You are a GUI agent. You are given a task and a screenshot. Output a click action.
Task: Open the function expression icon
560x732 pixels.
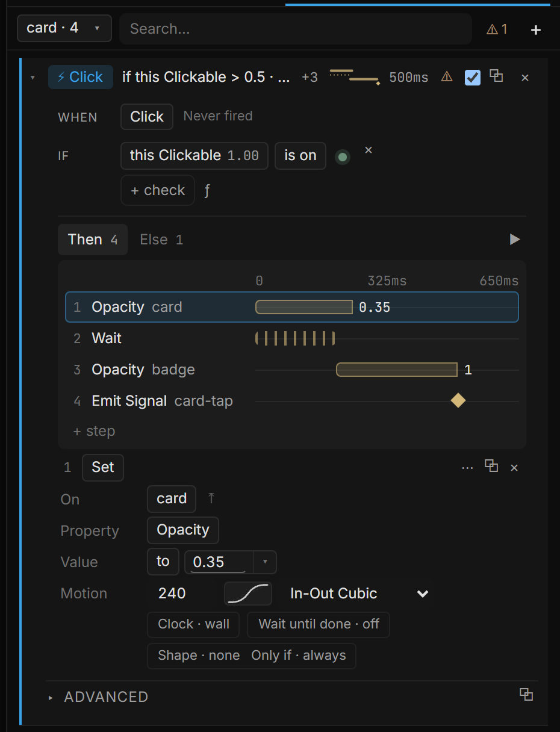(207, 191)
